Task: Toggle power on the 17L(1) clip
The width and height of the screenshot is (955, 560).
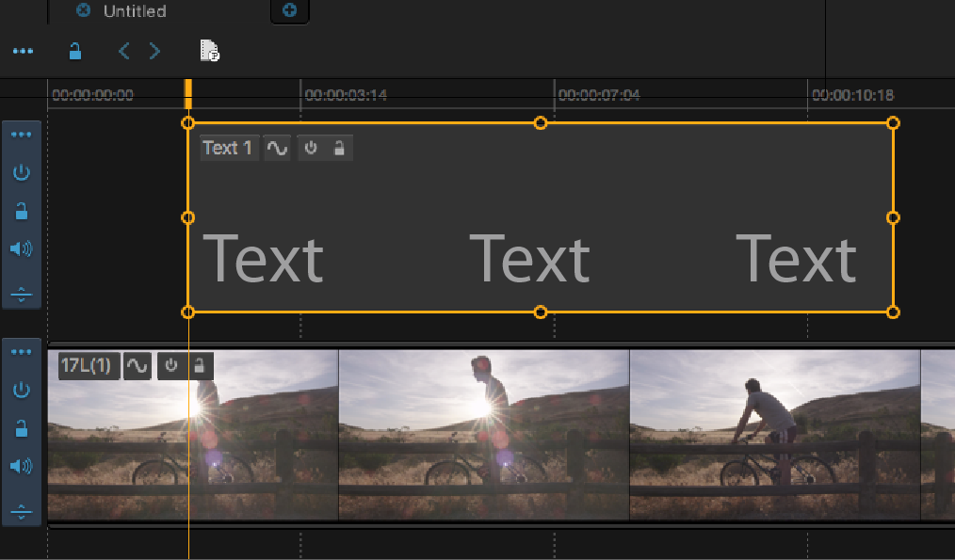Action: [x=171, y=366]
